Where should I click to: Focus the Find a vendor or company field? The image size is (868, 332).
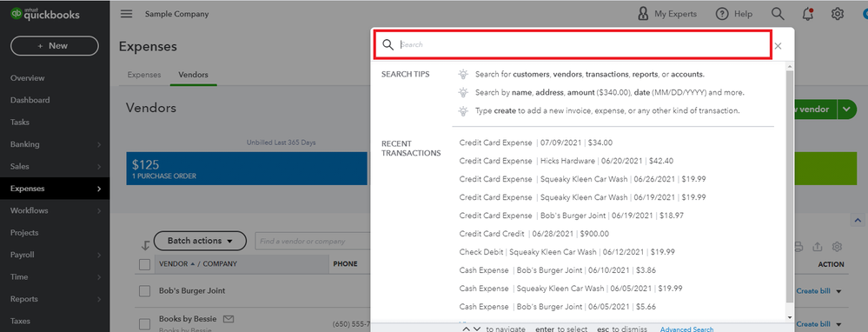coord(313,242)
